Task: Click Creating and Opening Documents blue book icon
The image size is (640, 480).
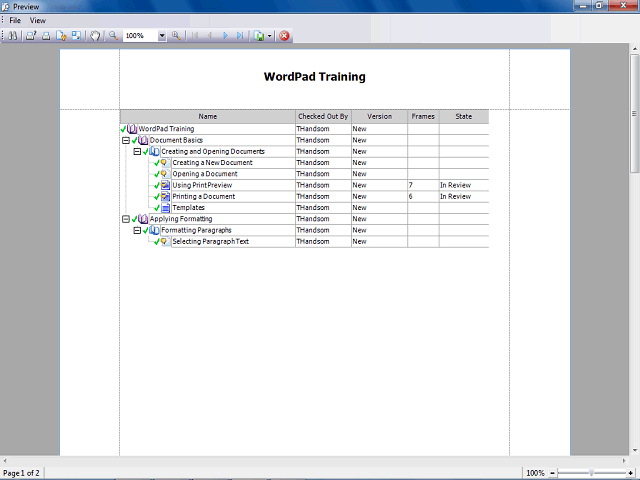Action: [x=154, y=151]
